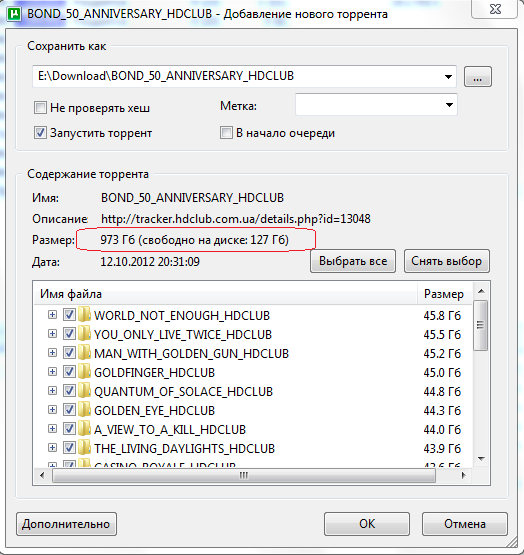Image resolution: width=524 pixels, height=555 pixels.
Task: Uncheck the GOLDEN_EYE_HDCLUB checkbox
Action: pyautogui.click(x=69, y=410)
